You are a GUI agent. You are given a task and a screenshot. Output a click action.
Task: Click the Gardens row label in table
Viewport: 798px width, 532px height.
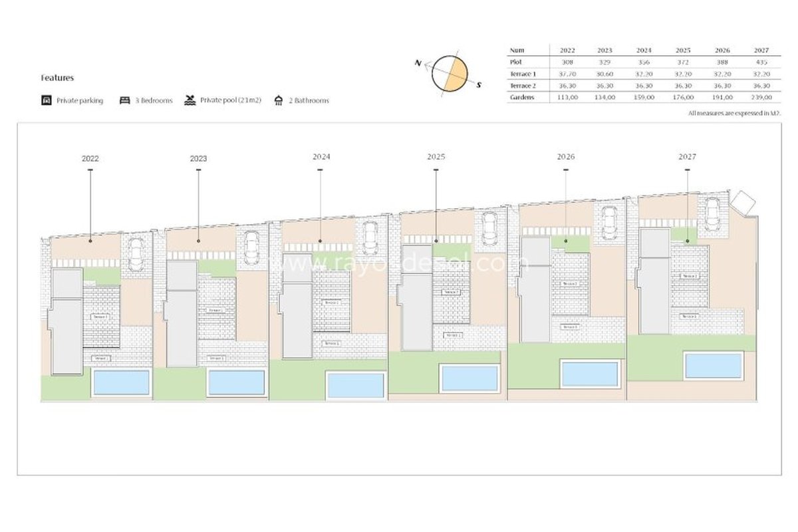(522, 97)
